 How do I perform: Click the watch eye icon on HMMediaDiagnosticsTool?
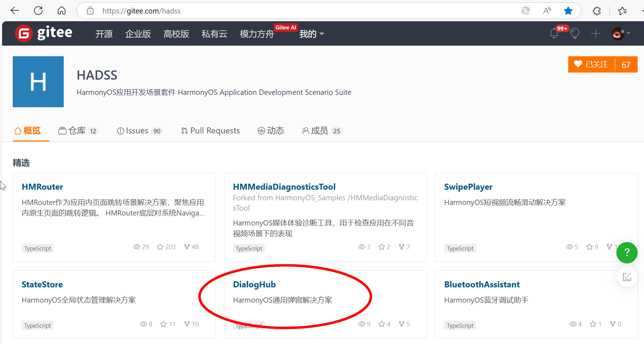[x=361, y=247]
